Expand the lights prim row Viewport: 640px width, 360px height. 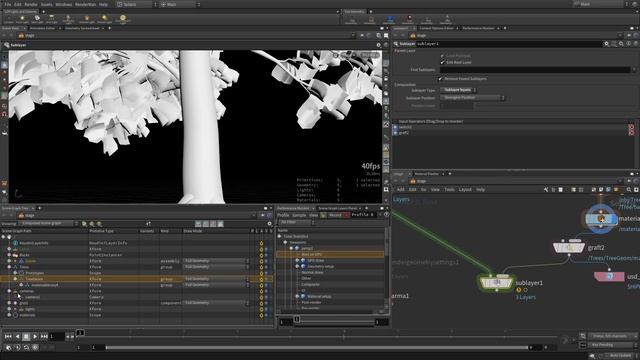(x=9, y=309)
